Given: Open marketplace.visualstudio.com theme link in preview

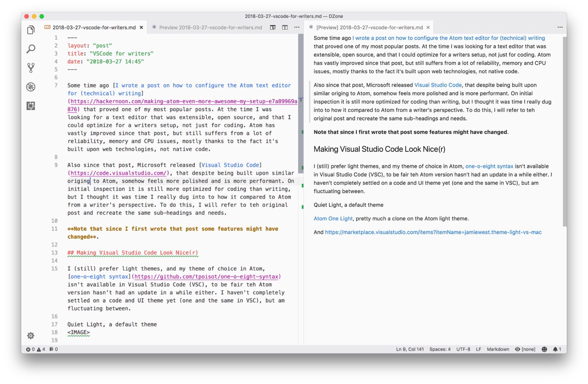Looking at the screenshot, I should click(x=433, y=232).
